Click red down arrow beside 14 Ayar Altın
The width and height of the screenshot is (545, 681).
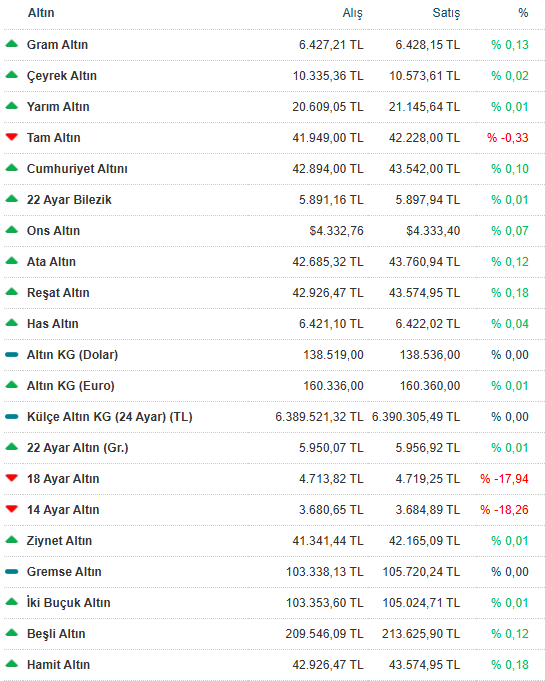[x=12, y=509]
